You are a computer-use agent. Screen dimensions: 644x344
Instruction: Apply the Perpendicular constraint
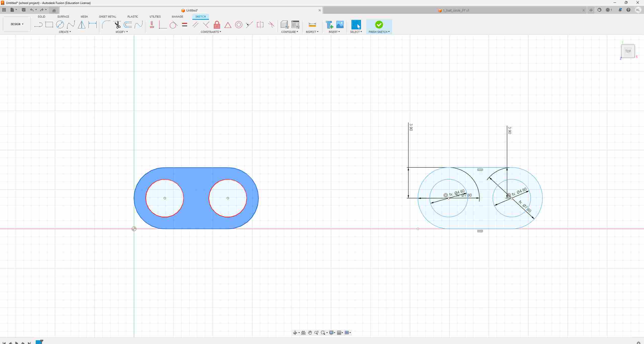206,25
